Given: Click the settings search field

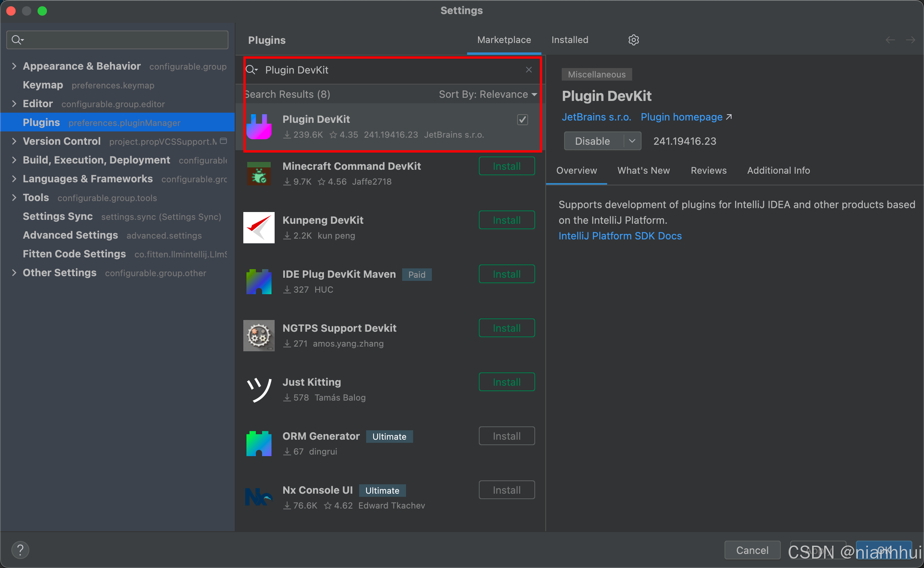Looking at the screenshot, I should pos(117,40).
